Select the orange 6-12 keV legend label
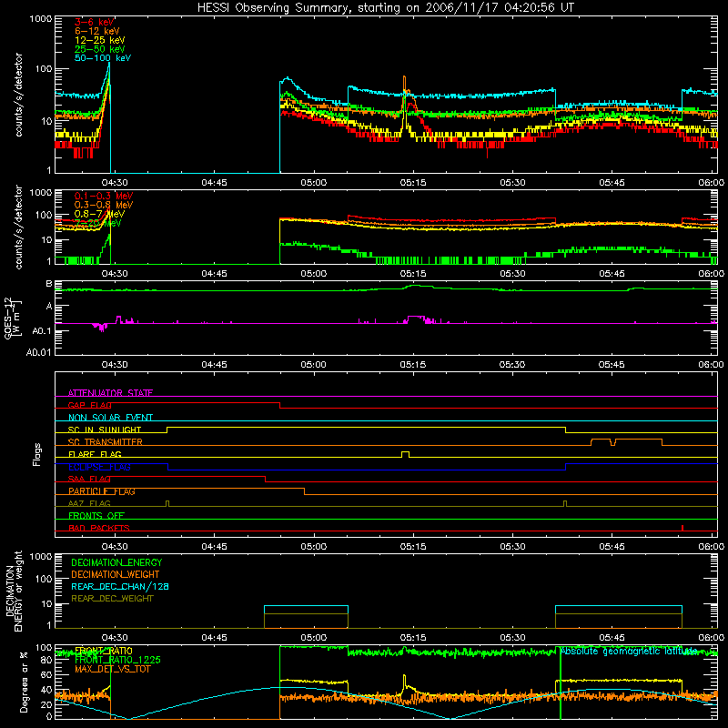This screenshot has height=728, width=728. 97,31
